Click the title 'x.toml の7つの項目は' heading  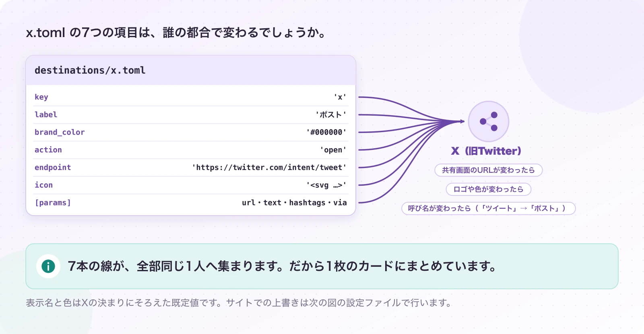176,32
